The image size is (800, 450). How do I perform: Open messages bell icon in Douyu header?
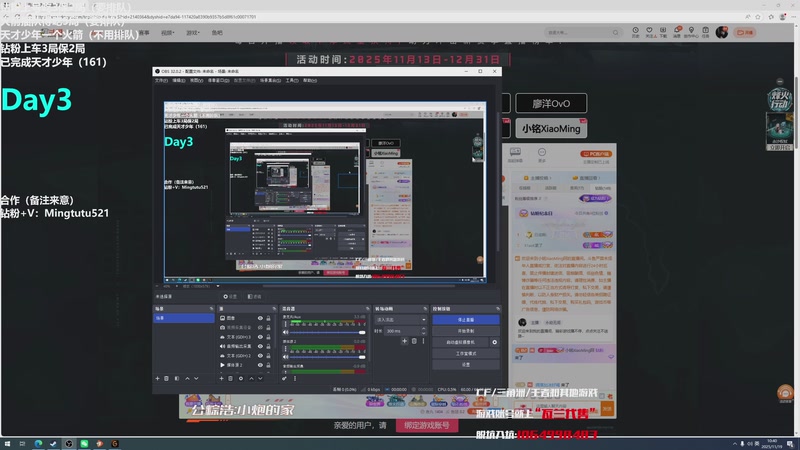pos(677,32)
